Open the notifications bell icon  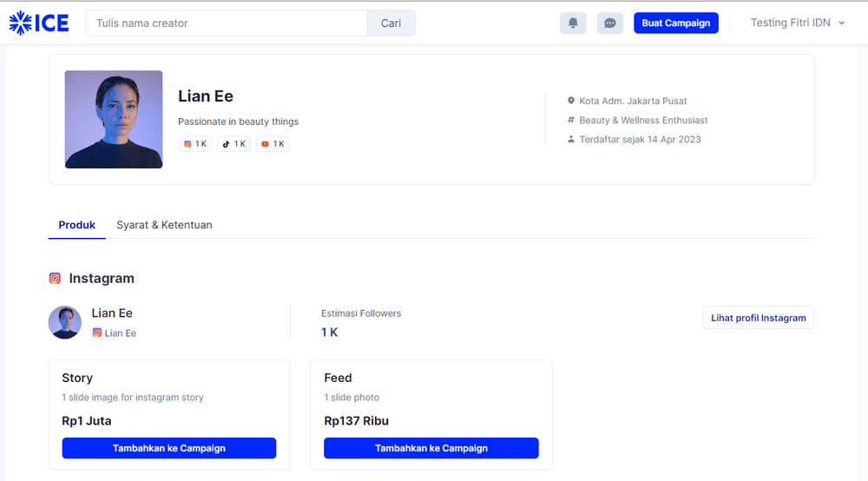pos(573,23)
